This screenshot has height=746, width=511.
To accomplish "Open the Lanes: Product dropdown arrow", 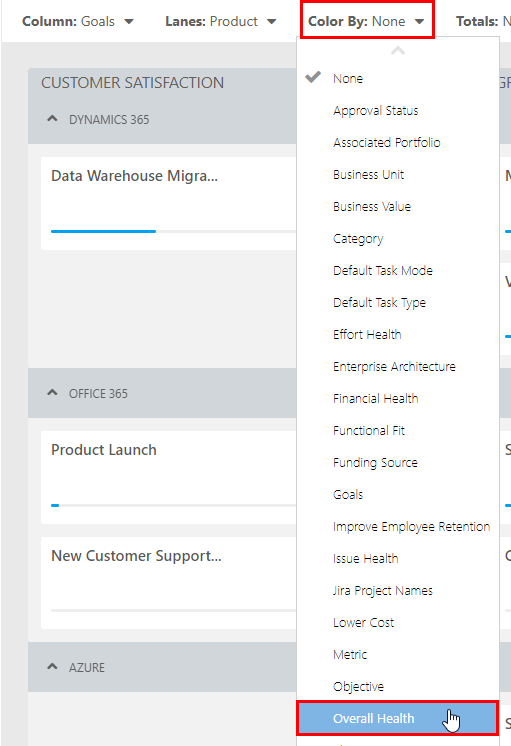I will 272,21.
